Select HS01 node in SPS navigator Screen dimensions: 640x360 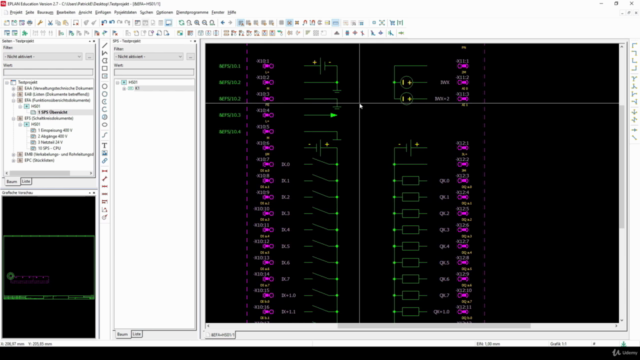coord(133,82)
